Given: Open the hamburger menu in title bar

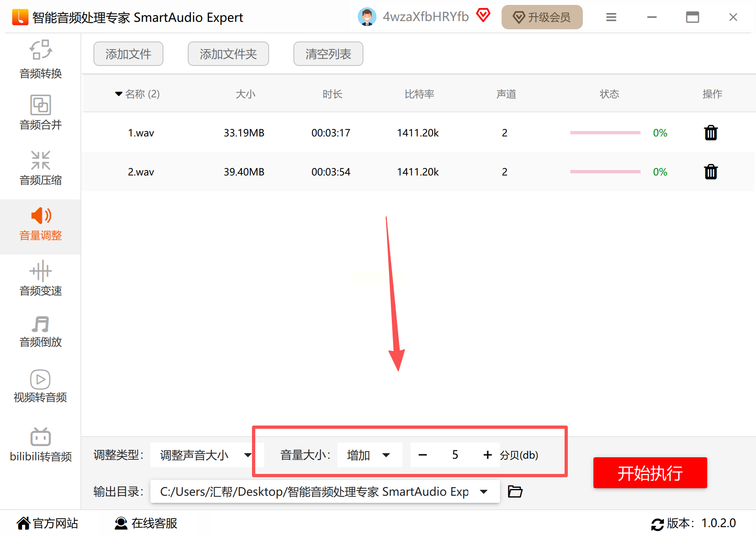Looking at the screenshot, I should 611,17.
